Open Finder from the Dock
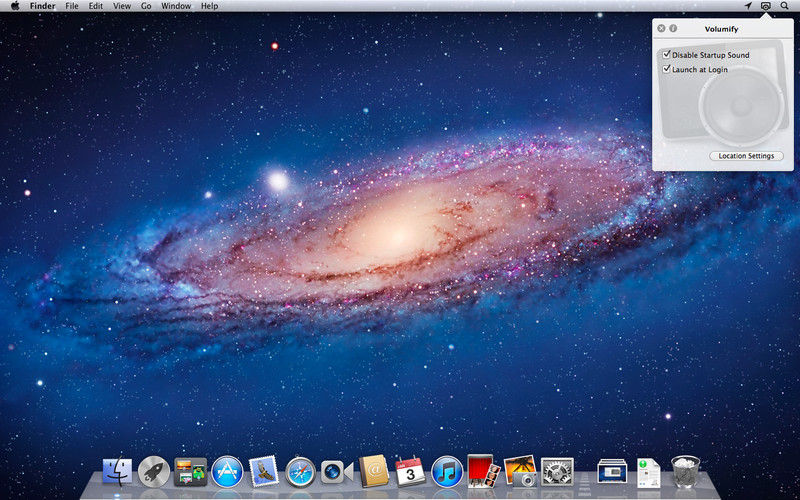 pyautogui.click(x=117, y=471)
